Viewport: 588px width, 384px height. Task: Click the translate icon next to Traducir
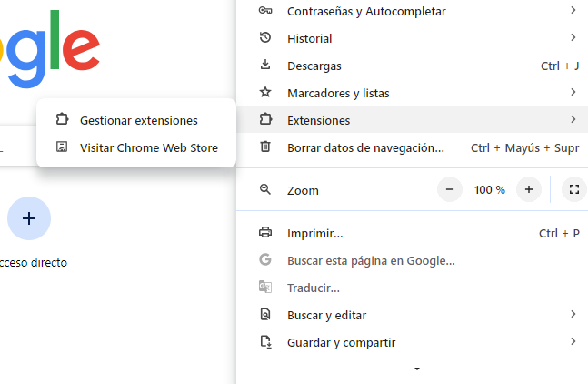(x=265, y=287)
